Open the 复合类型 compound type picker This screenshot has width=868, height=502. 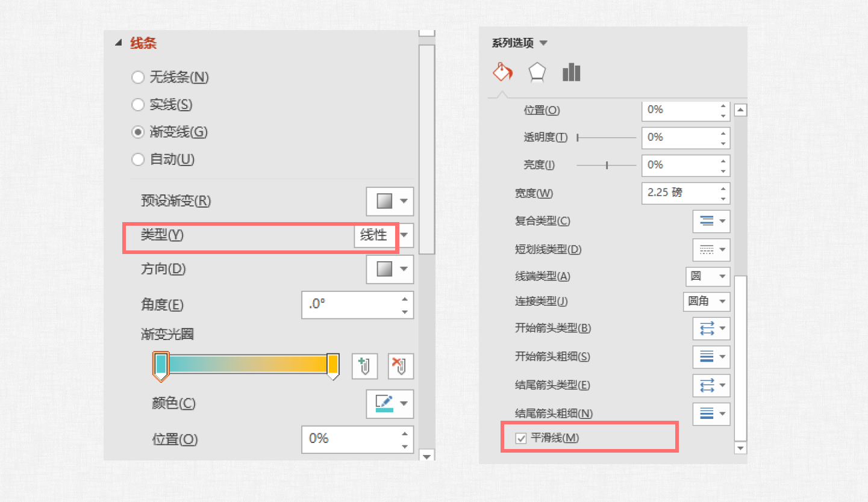click(x=711, y=221)
